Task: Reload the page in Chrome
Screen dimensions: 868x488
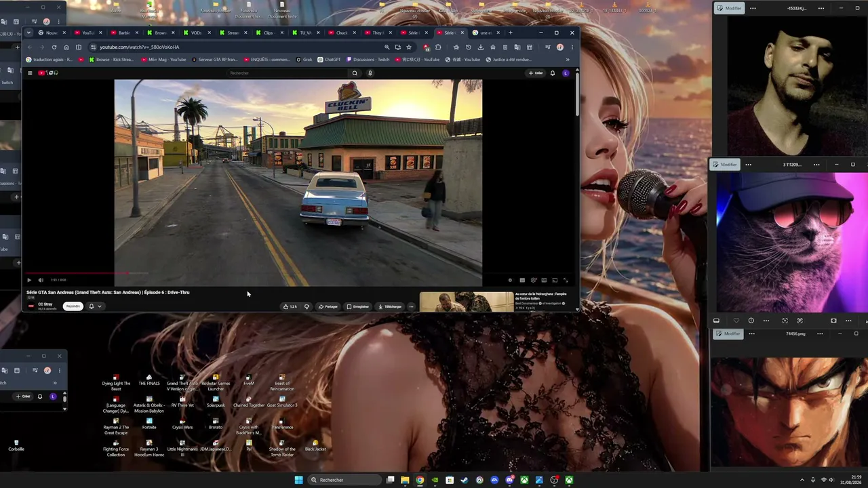Action: [x=54, y=47]
